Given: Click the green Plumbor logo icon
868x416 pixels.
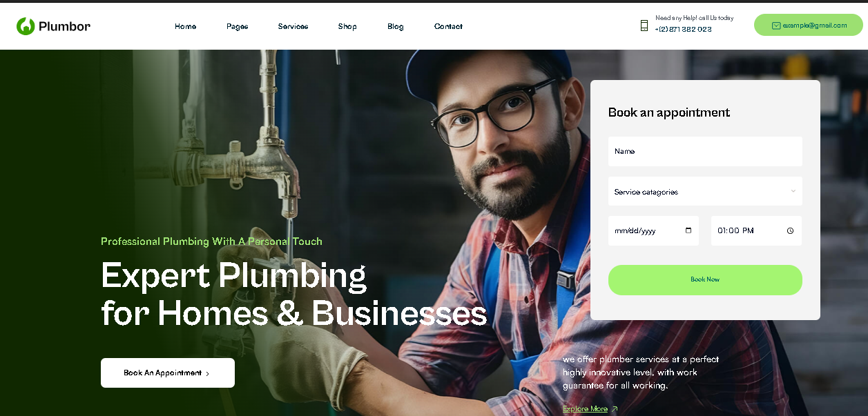Looking at the screenshot, I should point(26,26).
